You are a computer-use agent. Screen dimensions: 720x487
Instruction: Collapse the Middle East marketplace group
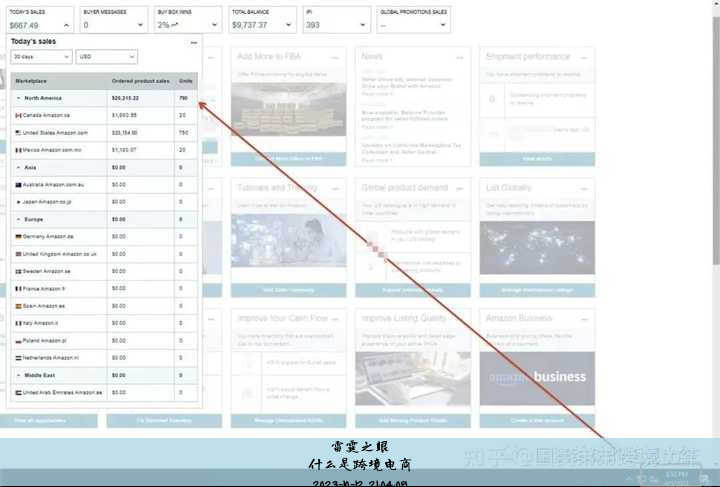(x=19, y=375)
